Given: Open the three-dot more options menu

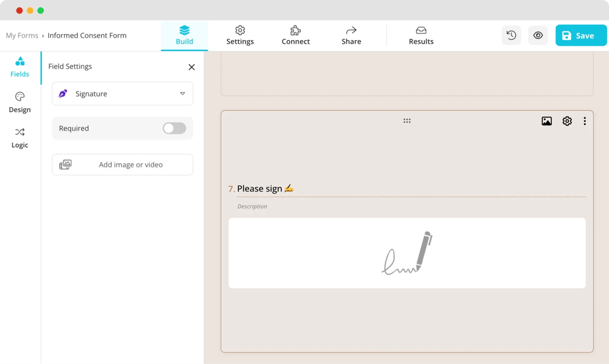Looking at the screenshot, I should point(585,121).
